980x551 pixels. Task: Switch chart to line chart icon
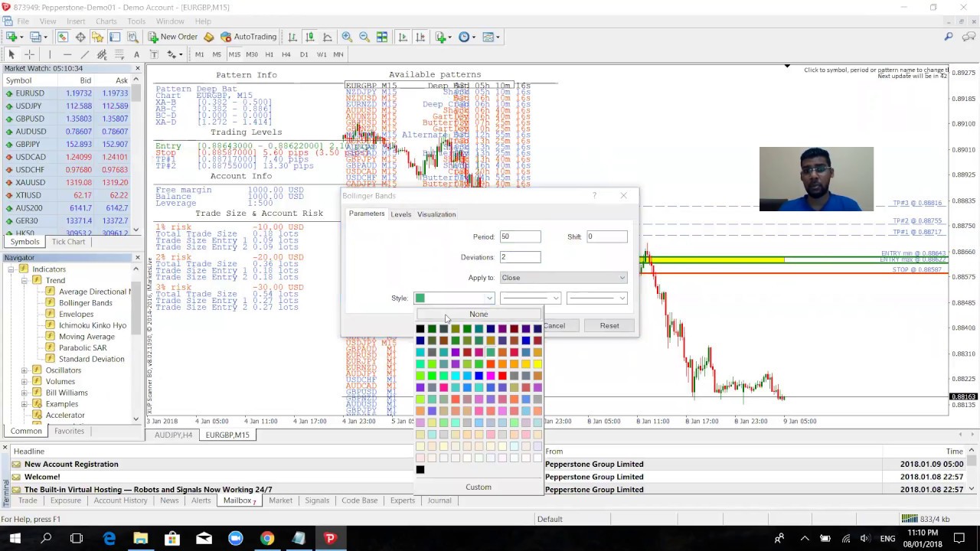tap(328, 37)
